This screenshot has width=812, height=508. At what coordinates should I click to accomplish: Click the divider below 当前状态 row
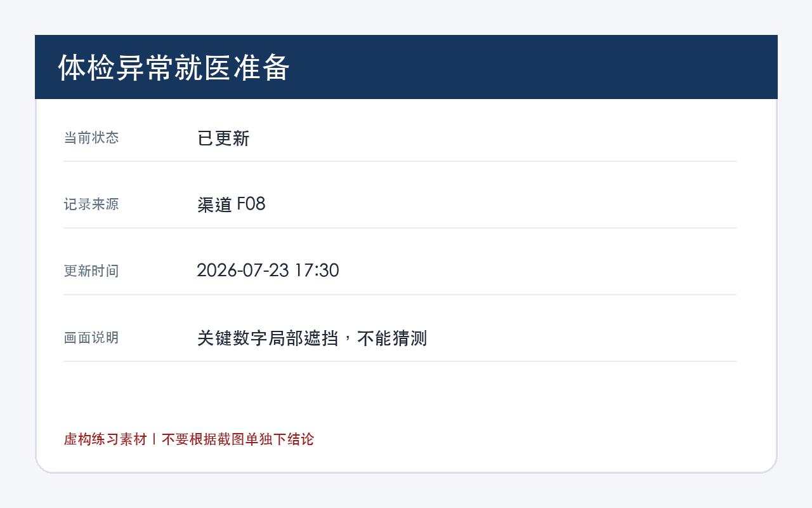click(400, 161)
